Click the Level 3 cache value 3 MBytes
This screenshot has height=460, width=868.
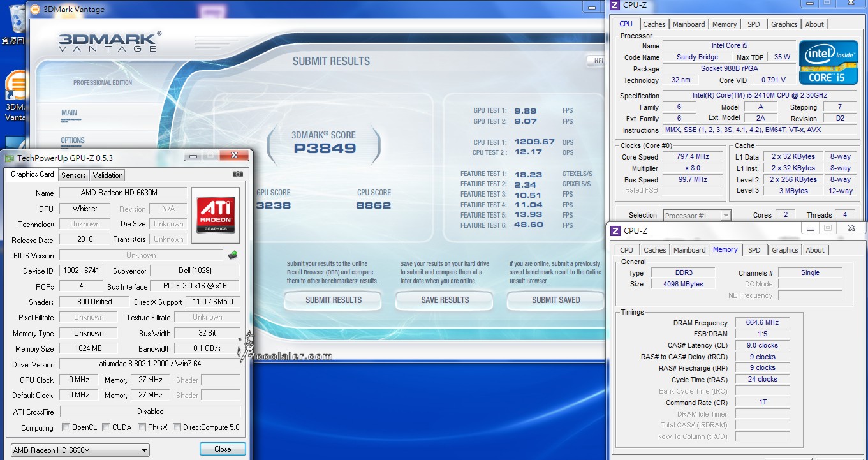point(793,191)
